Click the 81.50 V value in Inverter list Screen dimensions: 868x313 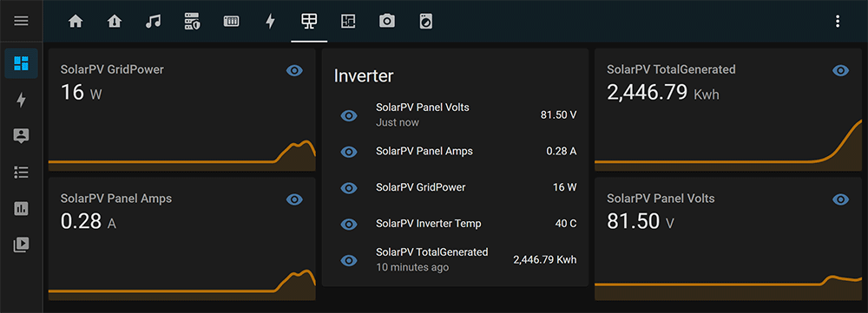tap(558, 115)
